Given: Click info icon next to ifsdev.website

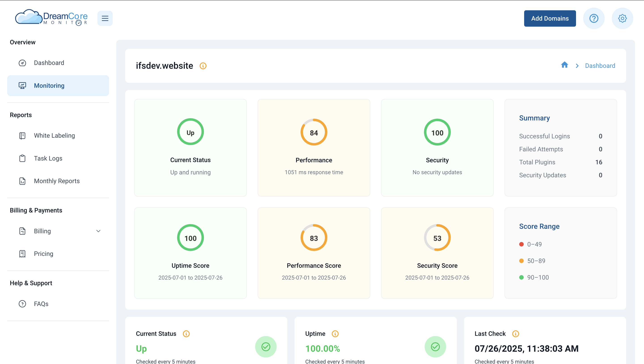Looking at the screenshot, I should (203, 66).
